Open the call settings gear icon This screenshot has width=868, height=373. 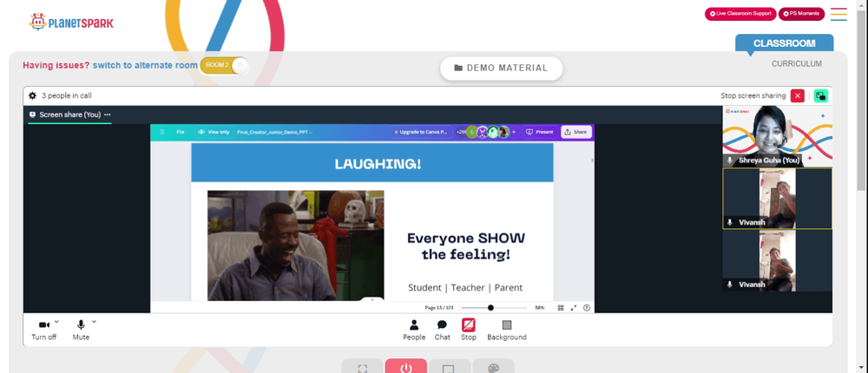pos(33,95)
